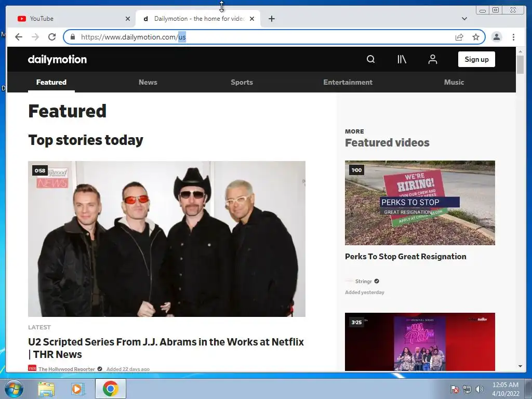The width and height of the screenshot is (532, 399).
Task: Open The Hollywood Reporter channel link
Action: [66, 369]
